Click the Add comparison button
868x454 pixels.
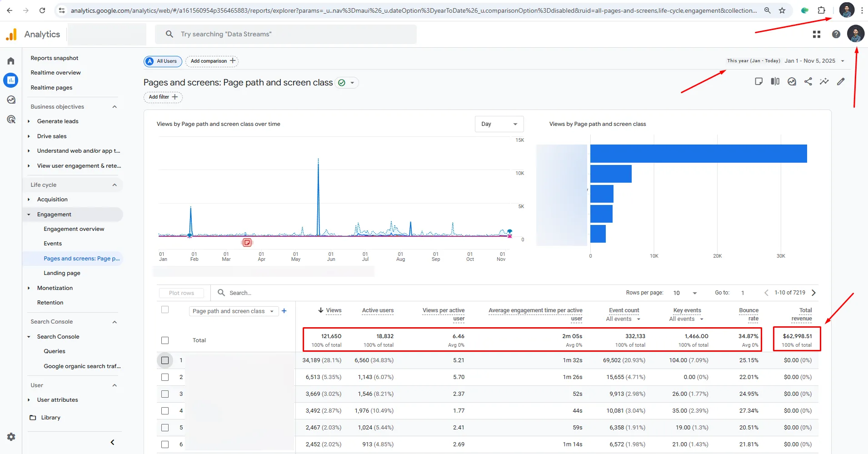click(x=212, y=61)
